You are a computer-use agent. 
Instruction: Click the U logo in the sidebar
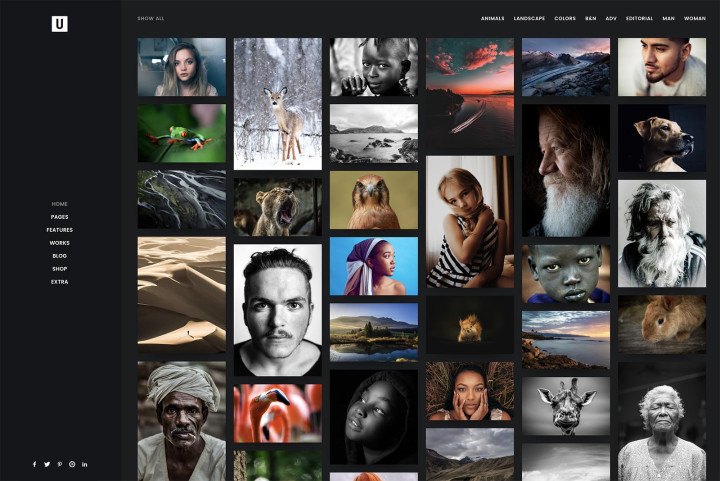click(x=59, y=24)
